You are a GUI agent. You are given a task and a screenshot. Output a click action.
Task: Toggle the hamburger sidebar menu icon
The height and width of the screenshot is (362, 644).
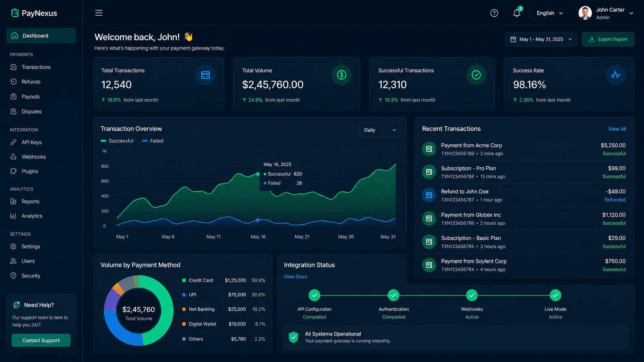coord(99,13)
